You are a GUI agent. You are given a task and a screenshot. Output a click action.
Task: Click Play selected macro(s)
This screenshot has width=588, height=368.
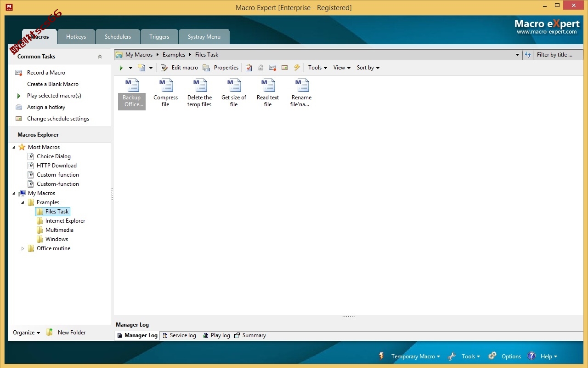54,96
